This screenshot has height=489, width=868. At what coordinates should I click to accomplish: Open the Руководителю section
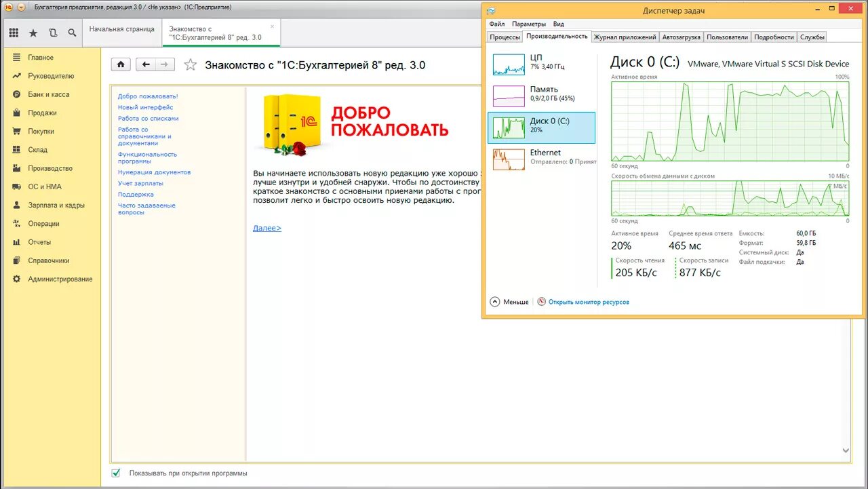[x=52, y=76]
